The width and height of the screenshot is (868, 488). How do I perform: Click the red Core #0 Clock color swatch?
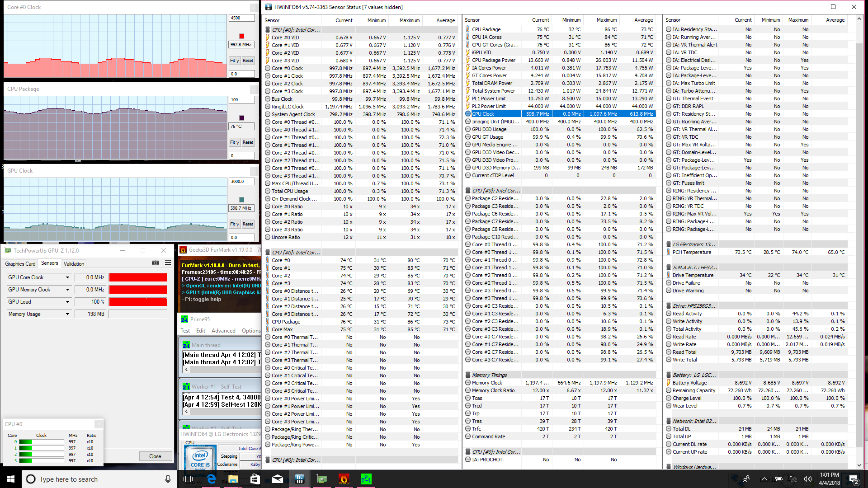tap(241, 36)
